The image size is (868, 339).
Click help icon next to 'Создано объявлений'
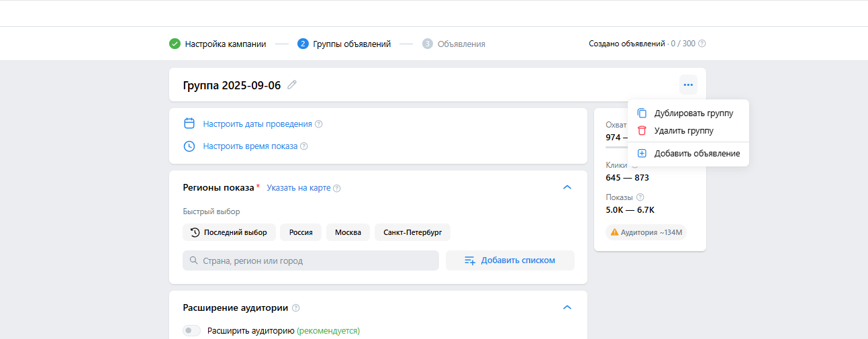(702, 44)
